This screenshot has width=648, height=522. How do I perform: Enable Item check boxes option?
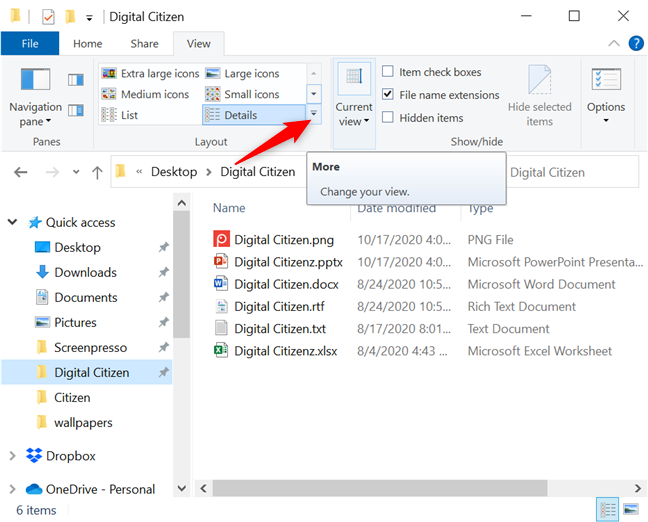pos(388,72)
